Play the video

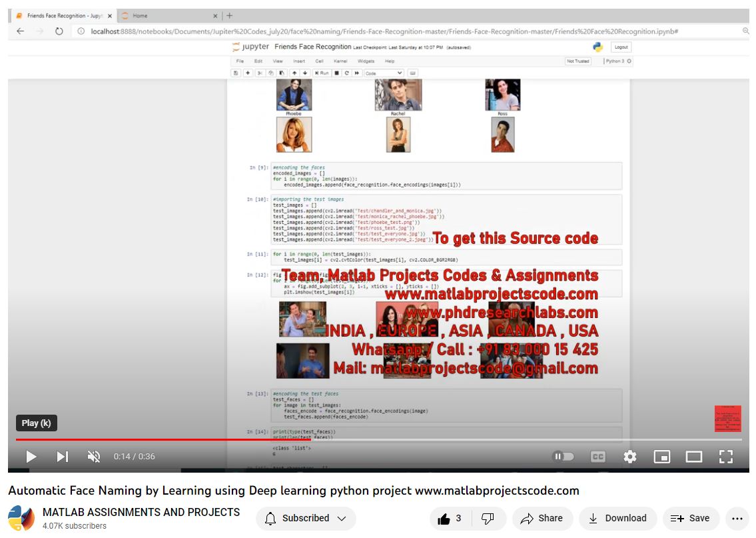click(31, 457)
